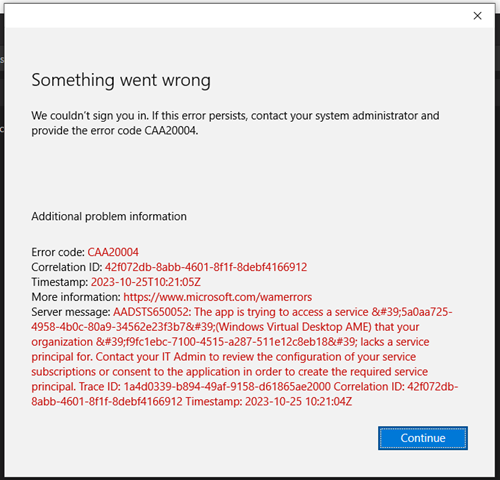Viewport: 500px width, 480px height.
Task: Click the "Windows Virtual Desktop AME" text
Action: [x=294, y=327]
